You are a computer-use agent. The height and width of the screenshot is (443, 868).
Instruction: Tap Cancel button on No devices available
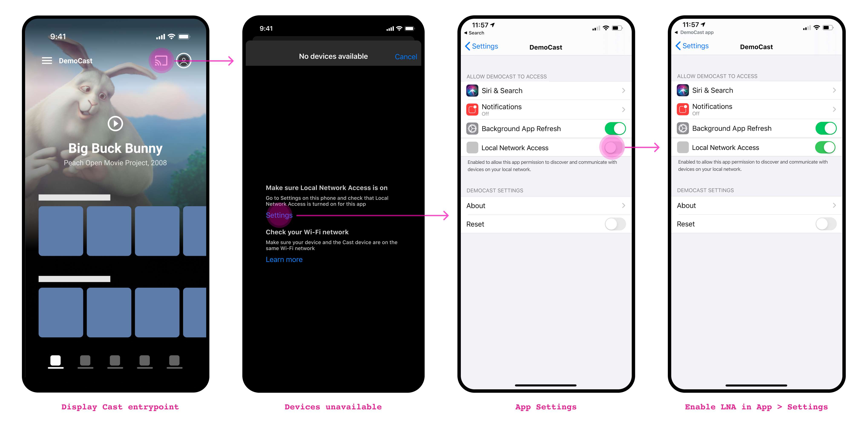(405, 56)
